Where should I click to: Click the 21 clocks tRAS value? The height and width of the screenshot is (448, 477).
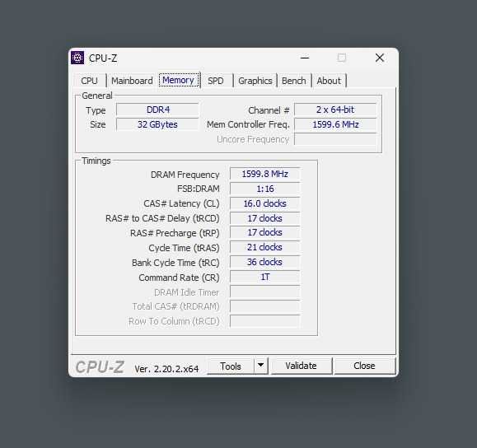point(265,247)
